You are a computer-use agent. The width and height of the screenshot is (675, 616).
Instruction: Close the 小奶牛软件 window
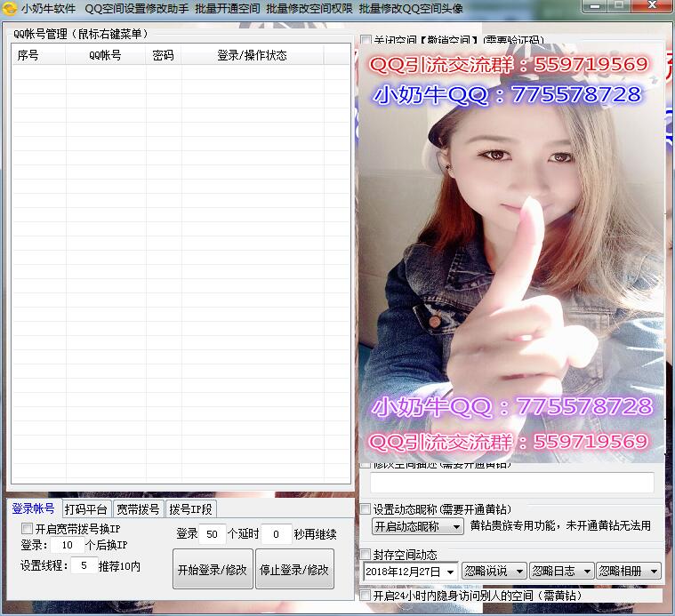point(654,7)
